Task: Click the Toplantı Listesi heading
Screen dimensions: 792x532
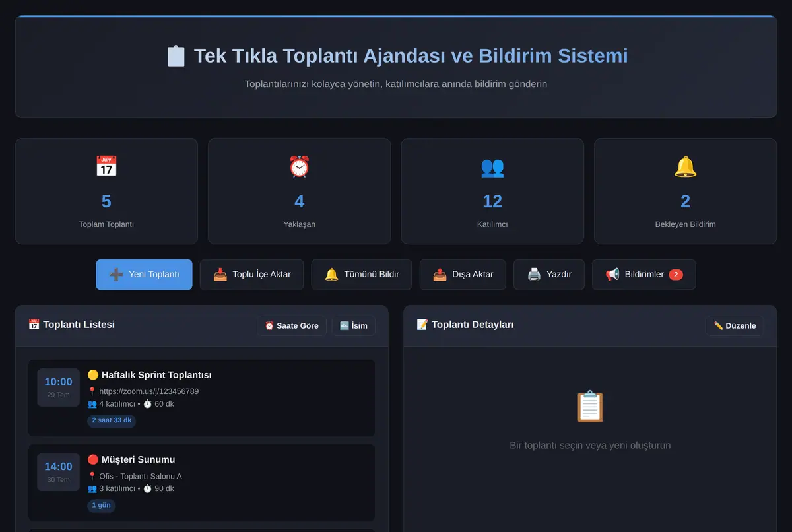Action: click(71, 325)
